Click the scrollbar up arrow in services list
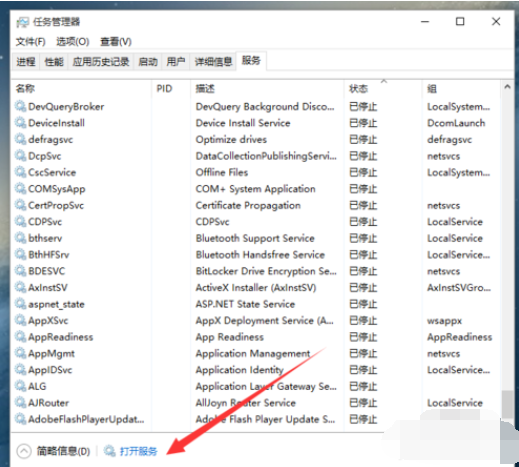 coord(507,87)
